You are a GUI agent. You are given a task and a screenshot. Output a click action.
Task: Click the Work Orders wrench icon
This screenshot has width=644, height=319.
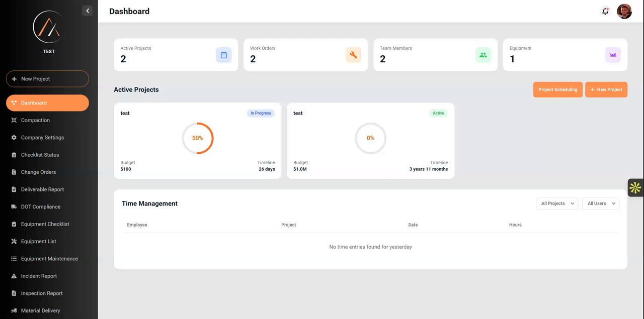tap(353, 55)
